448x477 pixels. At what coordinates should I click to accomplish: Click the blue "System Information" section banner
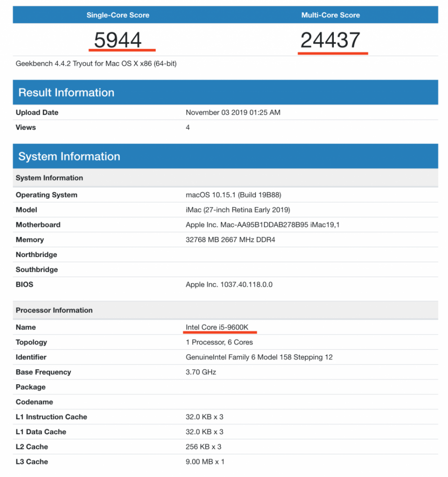(226, 157)
